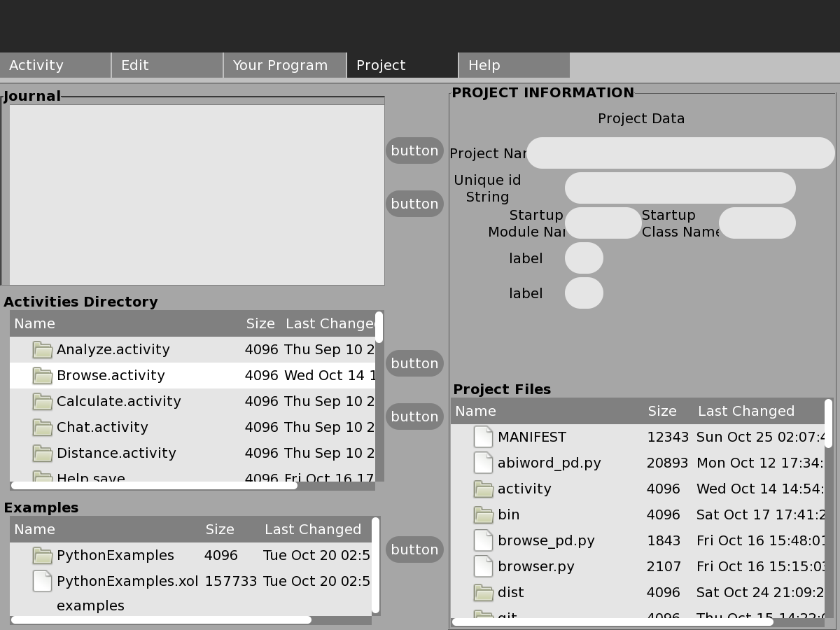
Task: Click the dist folder icon
Action: point(483,593)
